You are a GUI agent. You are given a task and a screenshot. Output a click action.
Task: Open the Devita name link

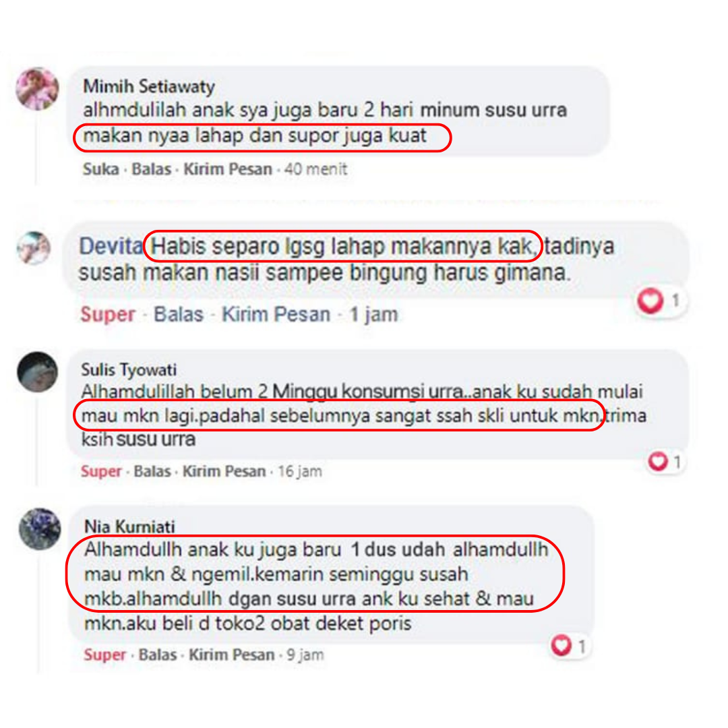[x=111, y=246]
